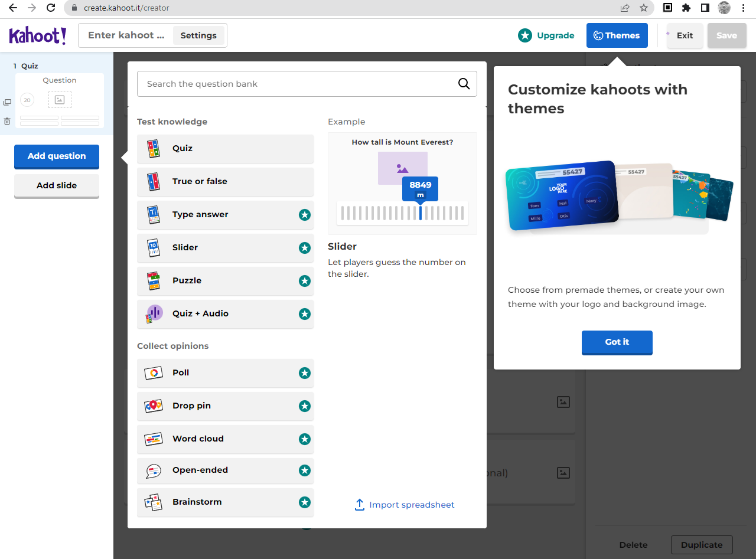The height and width of the screenshot is (559, 756).
Task: Click the search magnifier icon in question bank
Action: point(464,84)
